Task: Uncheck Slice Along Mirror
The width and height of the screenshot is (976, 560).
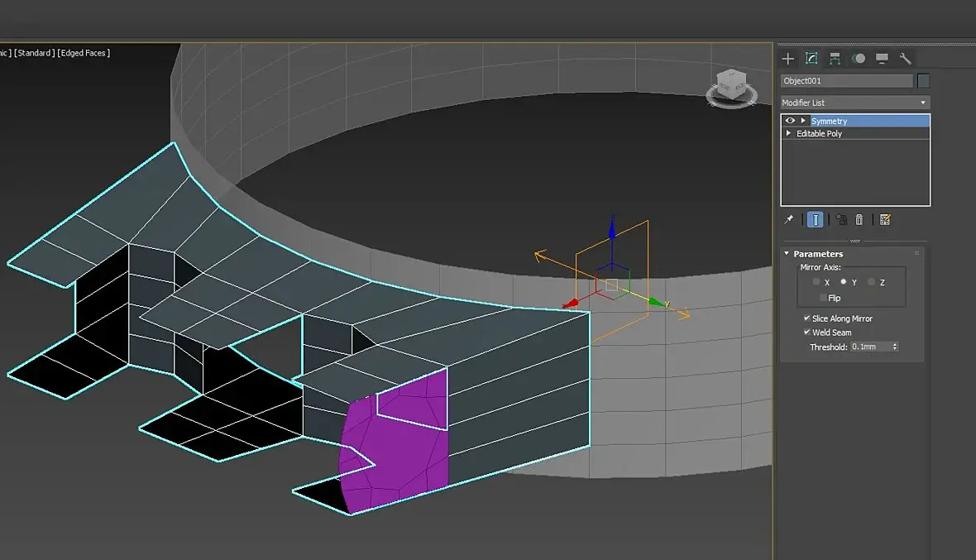Action: tap(806, 318)
